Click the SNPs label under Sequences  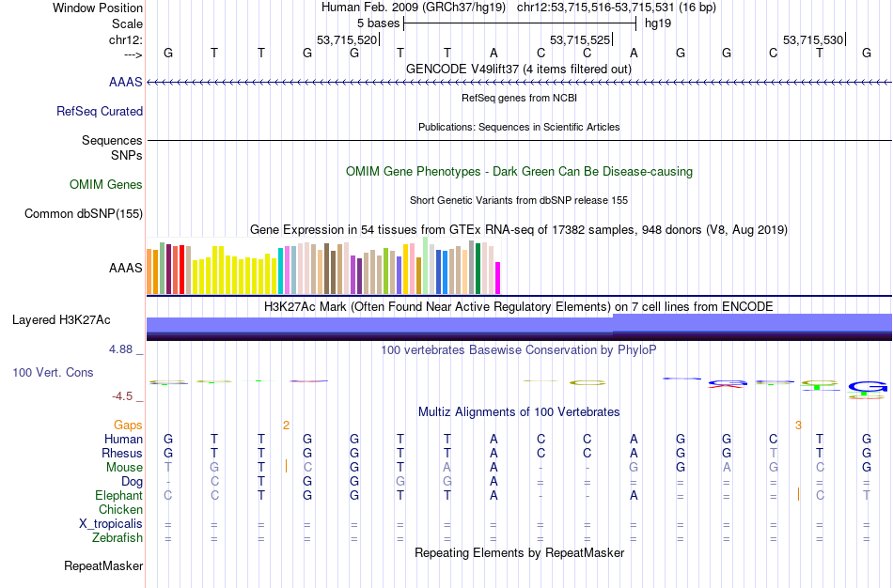click(x=127, y=155)
